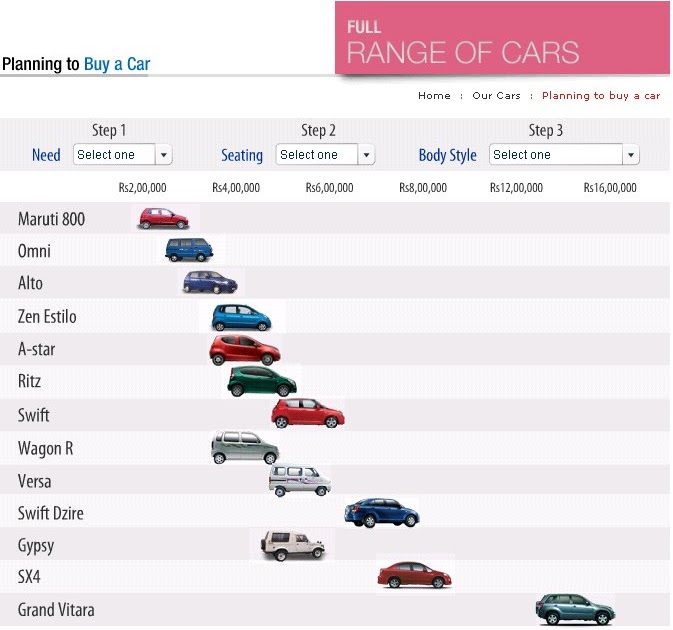Click the Rs8,00,000 price marker
The height and width of the screenshot is (630, 673).
click(x=423, y=188)
